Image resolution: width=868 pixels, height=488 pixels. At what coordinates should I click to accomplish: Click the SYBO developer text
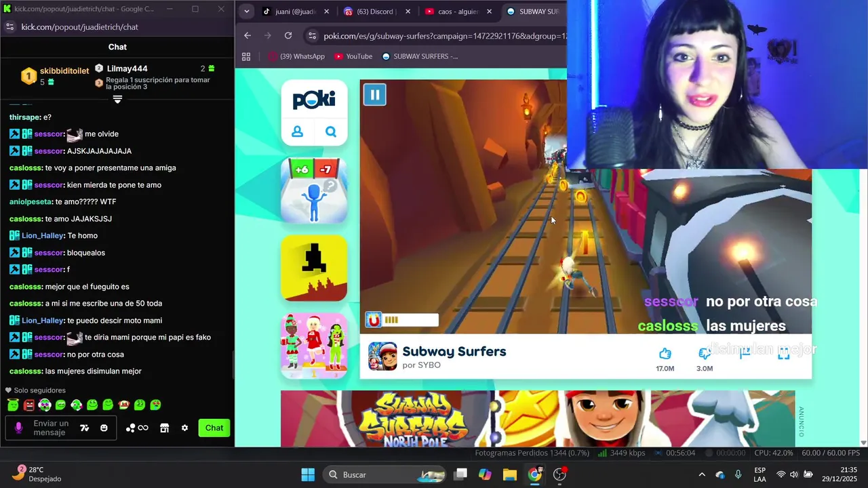pos(421,365)
